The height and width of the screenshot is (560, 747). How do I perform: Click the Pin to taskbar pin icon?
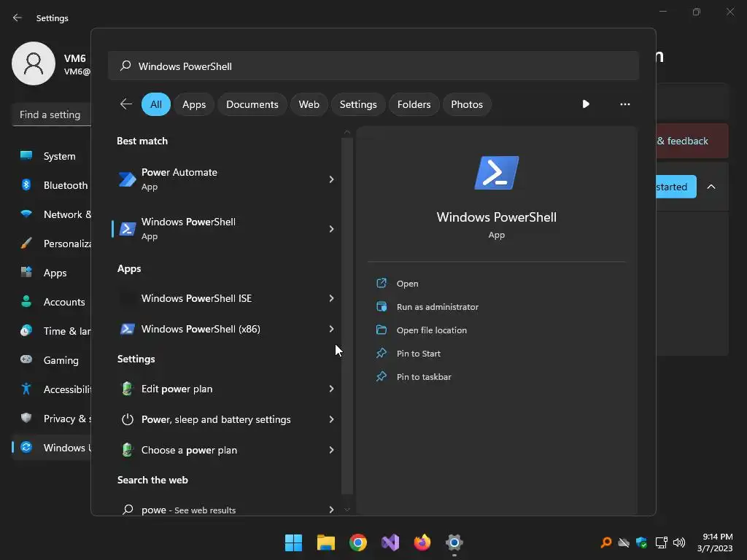pos(382,377)
